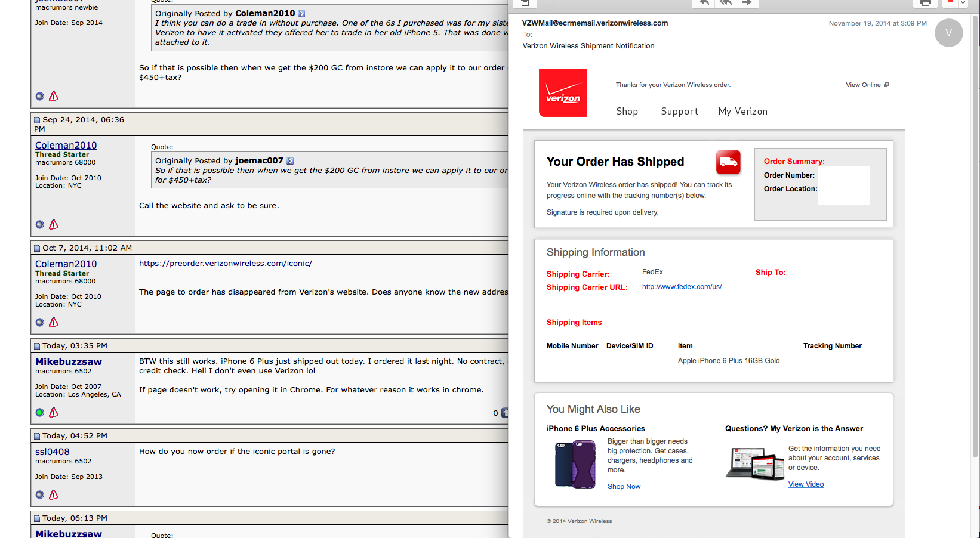
Task: Open ssl0408 user profile link
Action: tap(53, 452)
